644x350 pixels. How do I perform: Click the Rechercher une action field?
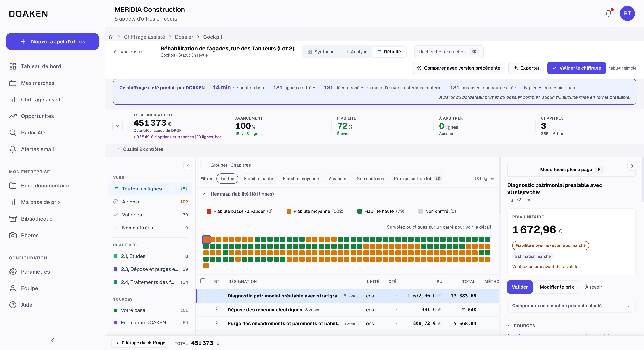(x=449, y=52)
